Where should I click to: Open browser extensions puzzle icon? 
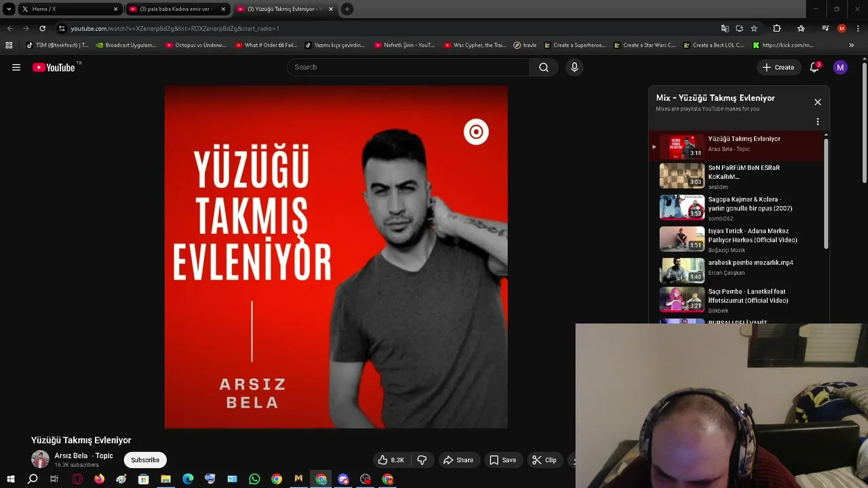click(777, 28)
